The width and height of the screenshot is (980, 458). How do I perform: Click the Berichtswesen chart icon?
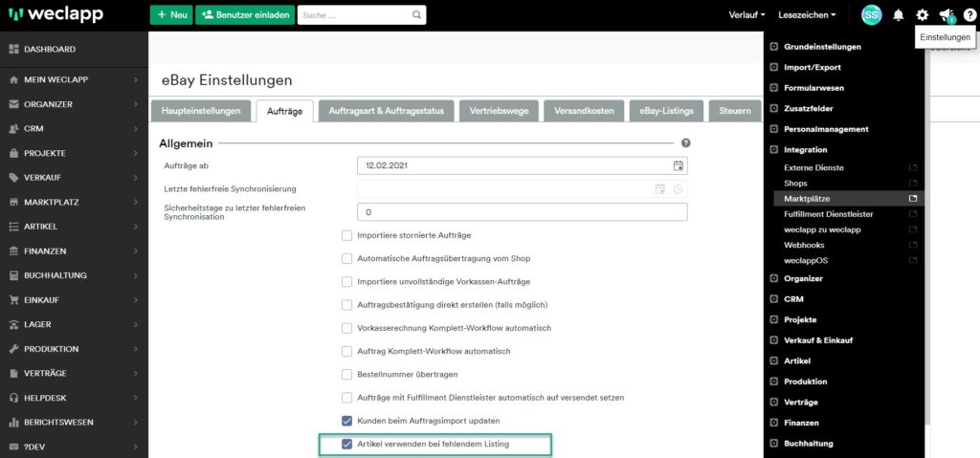click(13, 423)
